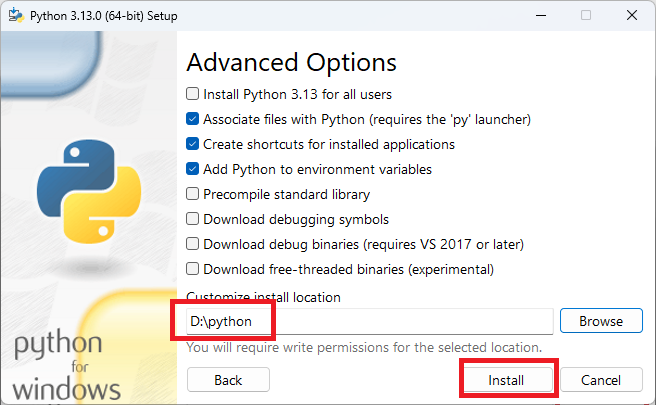Close the Python Setup window
This screenshot has height=405, width=656.
tap(632, 15)
